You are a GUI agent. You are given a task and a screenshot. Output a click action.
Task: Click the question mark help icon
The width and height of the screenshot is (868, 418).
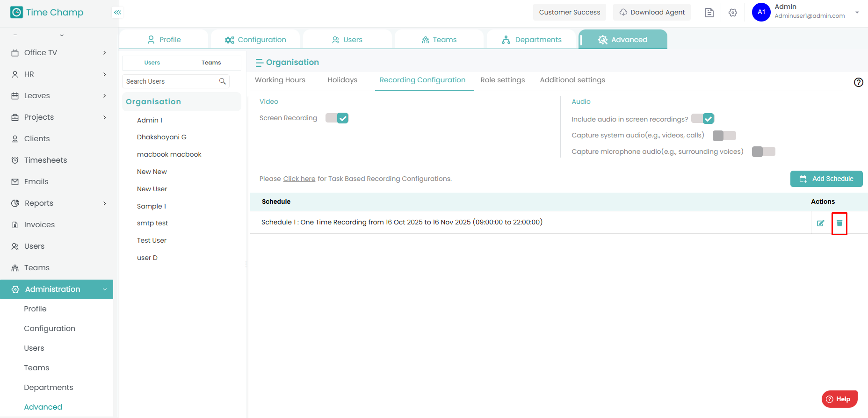pos(858,82)
